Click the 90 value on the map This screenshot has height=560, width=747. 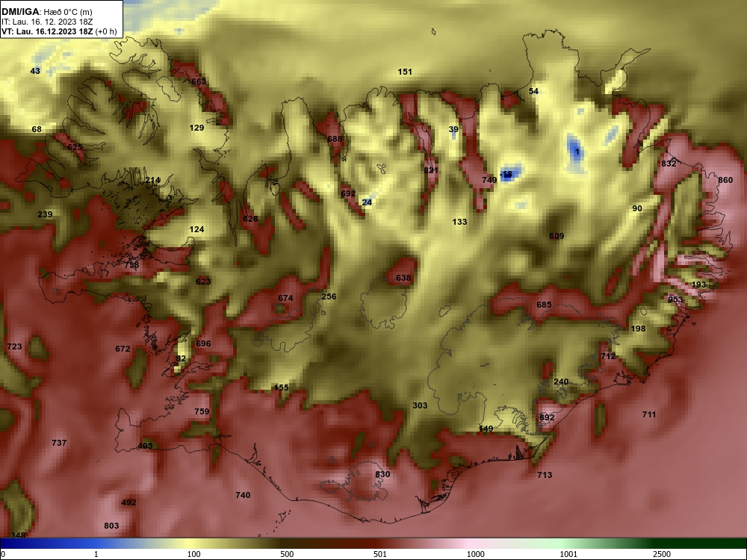point(637,208)
